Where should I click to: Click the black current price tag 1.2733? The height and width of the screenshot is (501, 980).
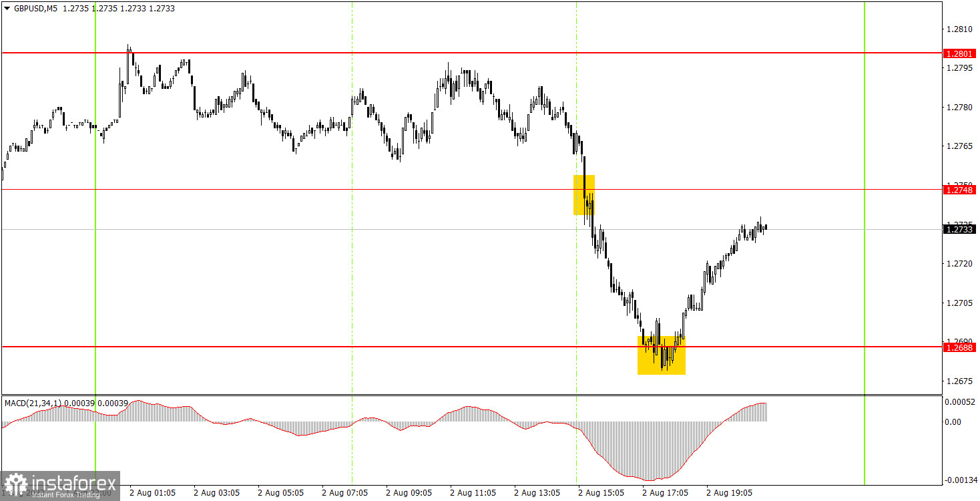(959, 229)
